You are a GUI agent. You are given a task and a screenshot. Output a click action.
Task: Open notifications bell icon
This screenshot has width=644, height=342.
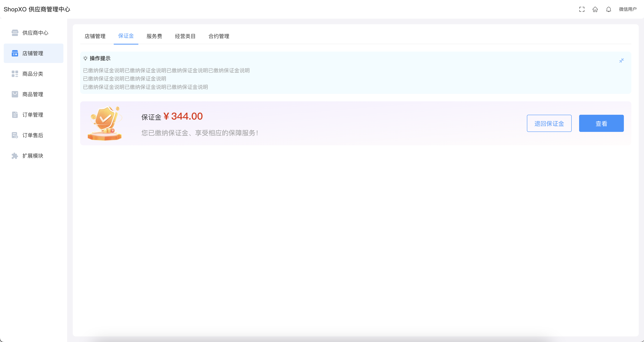(x=609, y=9)
